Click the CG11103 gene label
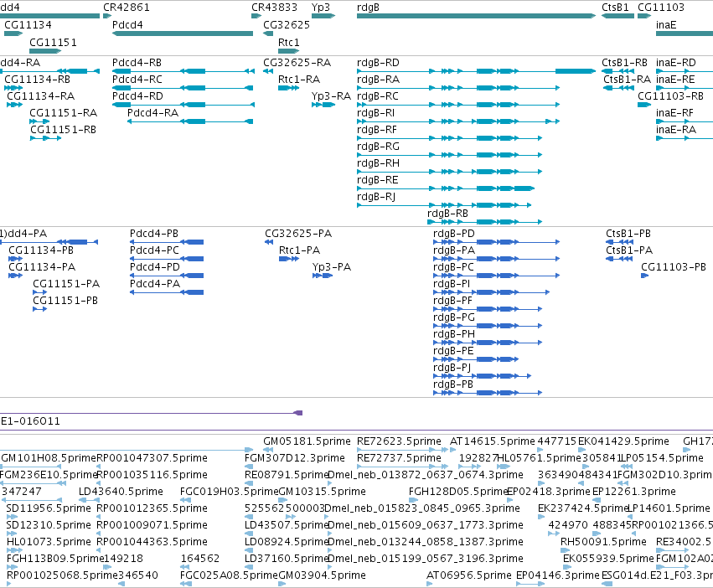Screen dimensions: 713x588 point(661,8)
